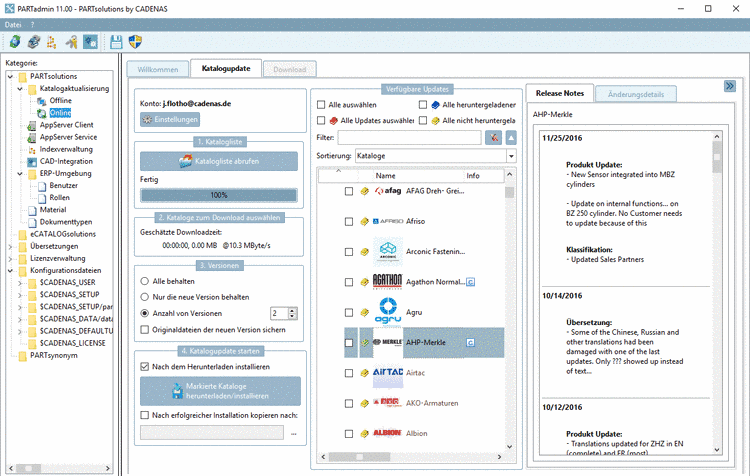
Task: Click the CAD-Integration tree icon
Action: [x=32, y=162]
